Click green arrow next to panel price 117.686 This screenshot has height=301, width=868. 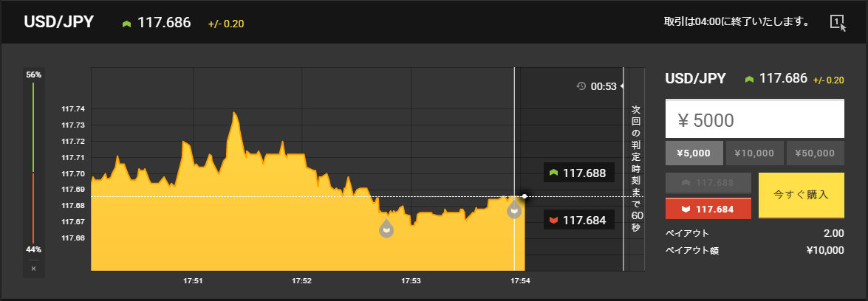click(x=750, y=79)
